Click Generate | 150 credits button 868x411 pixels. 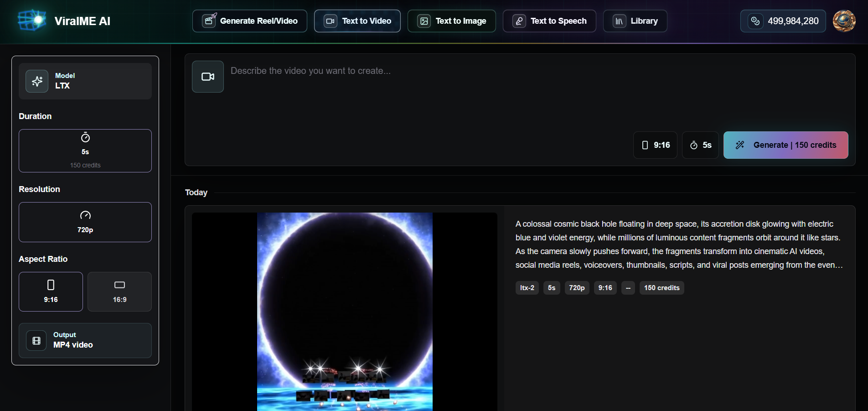pos(786,145)
